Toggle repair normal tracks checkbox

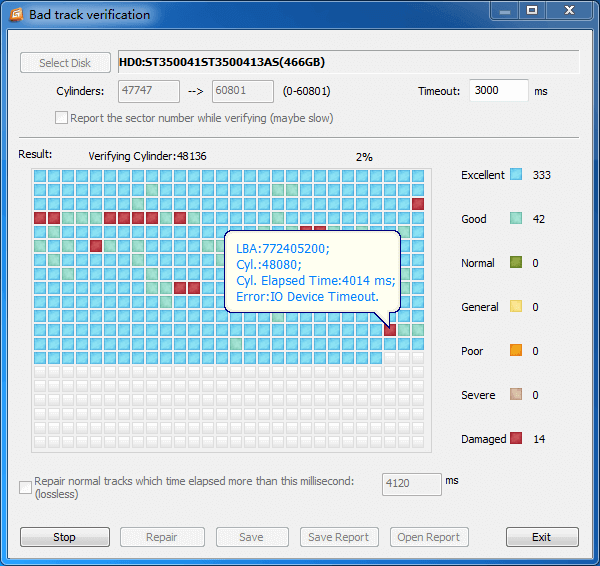26,487
